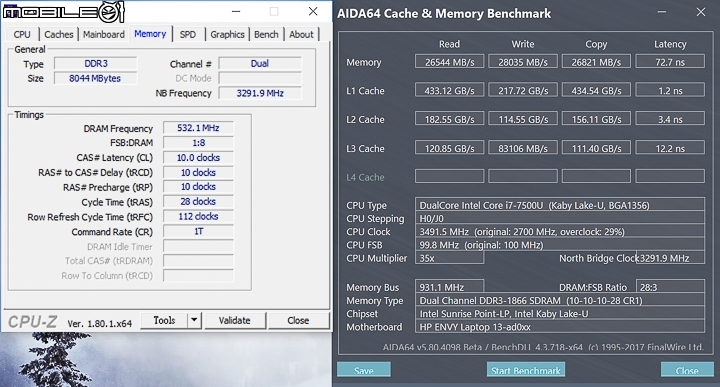
Task: Click the Size value 8044 MBytes
Action: (96, 78)
